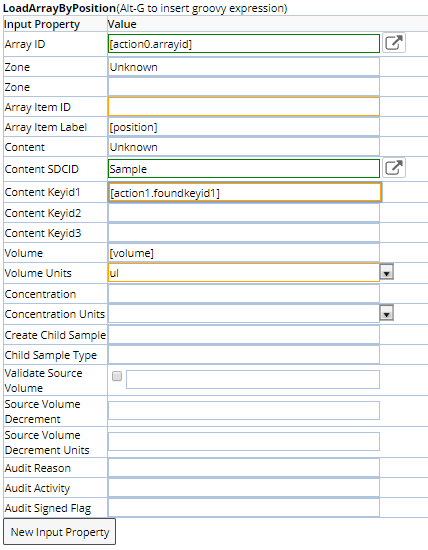Screen dimensions: 428x550
Task: Expand the Concentration Units dropdown arrow
Action: click(x=387, y=313)
